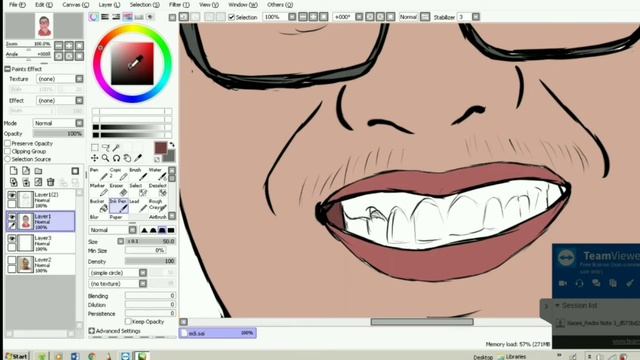Open the Filter menu
The image size is (640, 360).
point(179,4)
